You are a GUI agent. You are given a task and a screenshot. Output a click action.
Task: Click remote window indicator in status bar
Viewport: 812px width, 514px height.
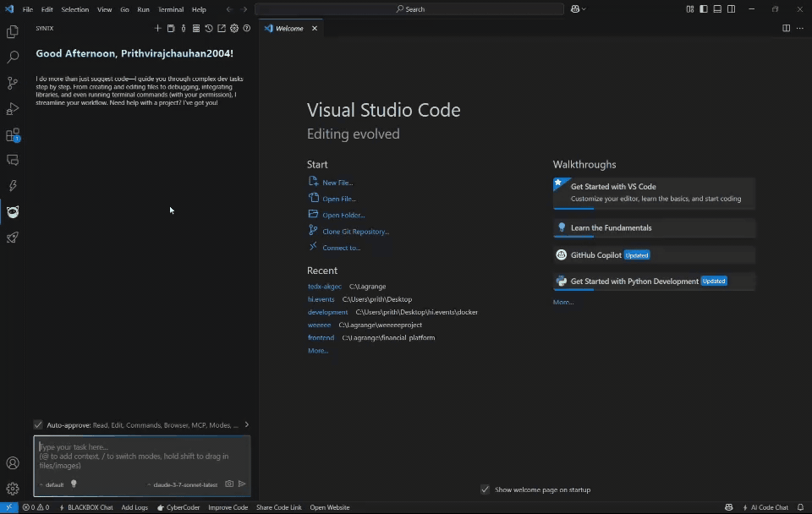pyautogui.click(x=8, y=507)
